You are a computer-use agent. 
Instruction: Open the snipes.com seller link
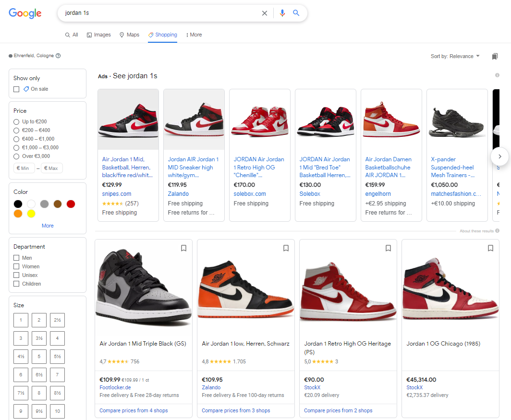click(x=117, y=194)
